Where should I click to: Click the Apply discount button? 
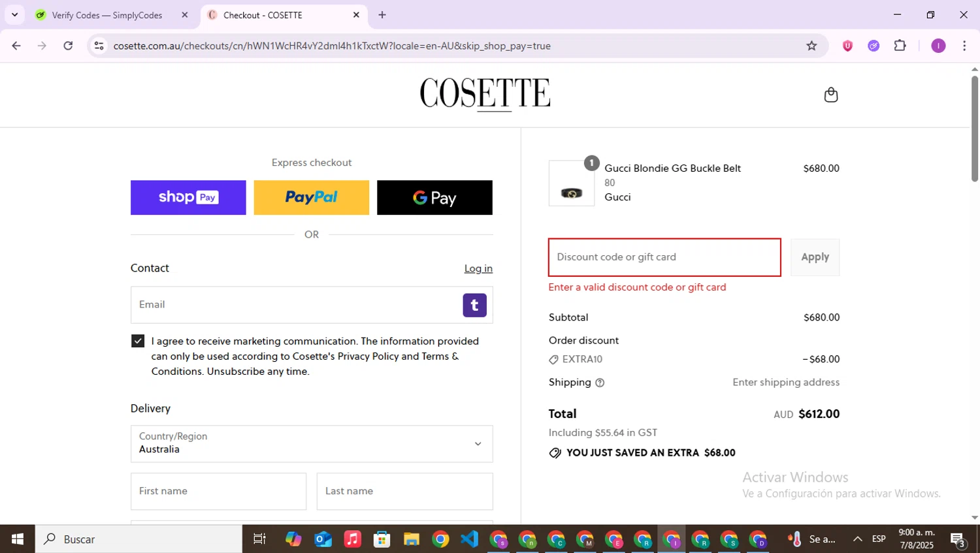815,257
